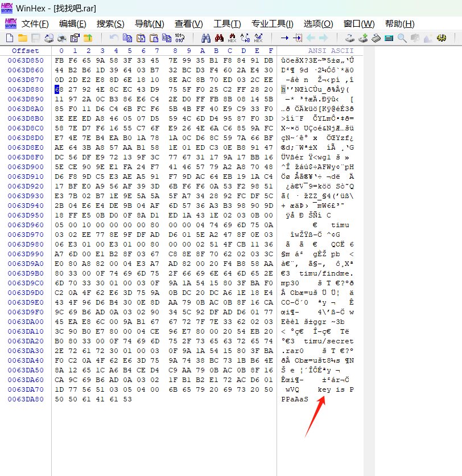Click the Open file folder icon

23,38
